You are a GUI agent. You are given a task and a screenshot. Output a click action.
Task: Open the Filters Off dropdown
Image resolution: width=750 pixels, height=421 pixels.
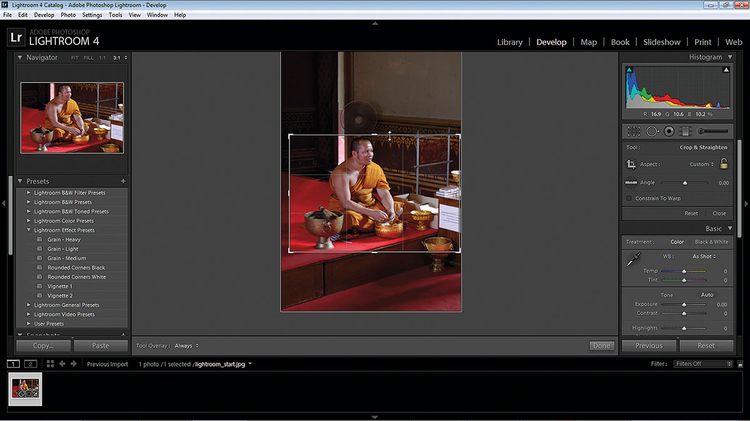(x=703, y=364)
